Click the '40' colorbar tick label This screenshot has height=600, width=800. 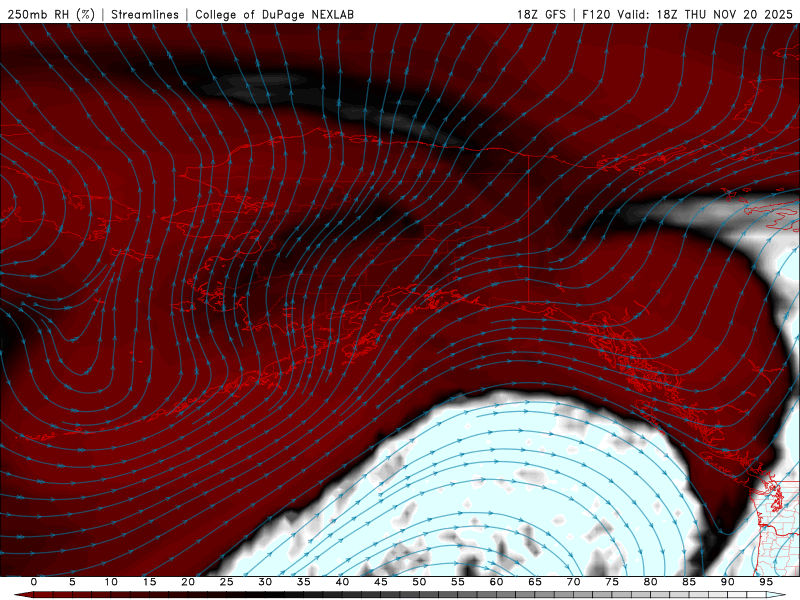click(342, 582)
